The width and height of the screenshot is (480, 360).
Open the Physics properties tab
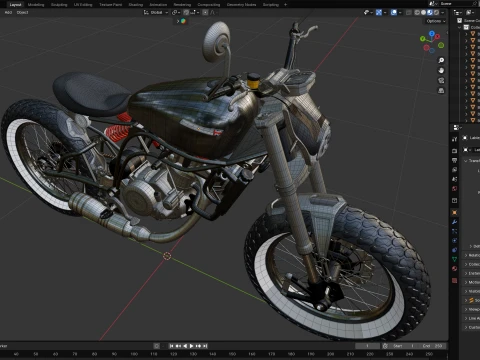(455, 240)
